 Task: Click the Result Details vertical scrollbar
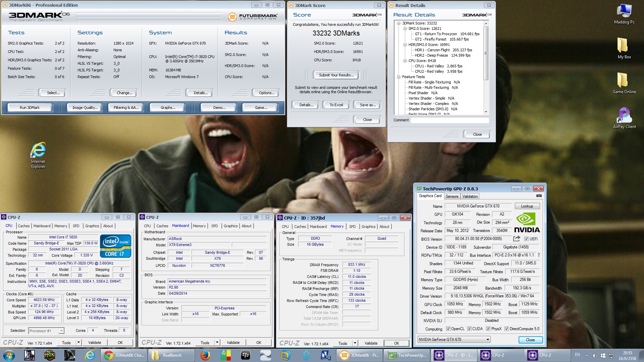(486, 54)
